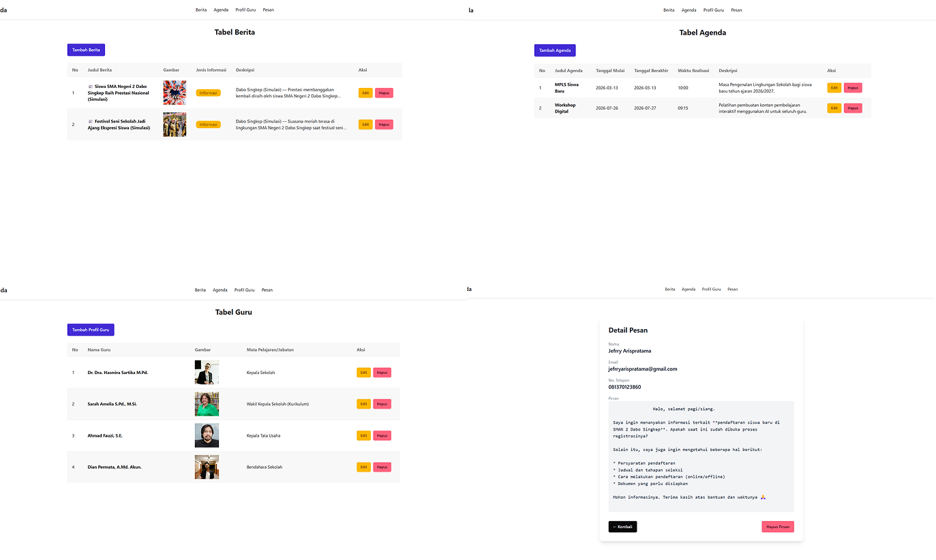Click the Tambah Berita button
This screenshot has width=936, height=560.
point(86,50)
